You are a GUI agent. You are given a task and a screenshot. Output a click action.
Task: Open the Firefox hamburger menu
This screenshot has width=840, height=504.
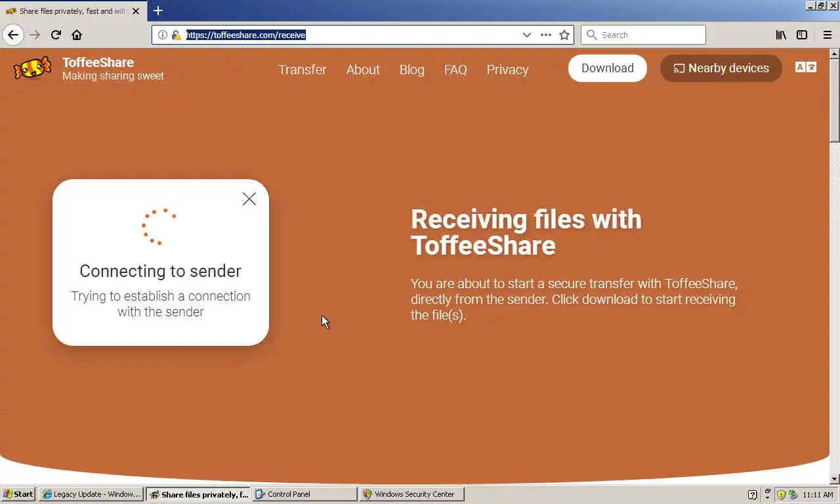[828, 35]
